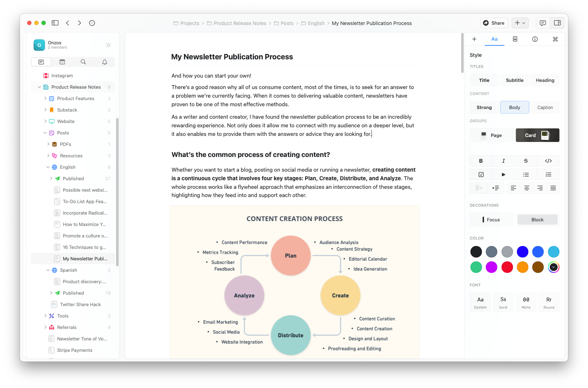Align text right

coord(540,188)
